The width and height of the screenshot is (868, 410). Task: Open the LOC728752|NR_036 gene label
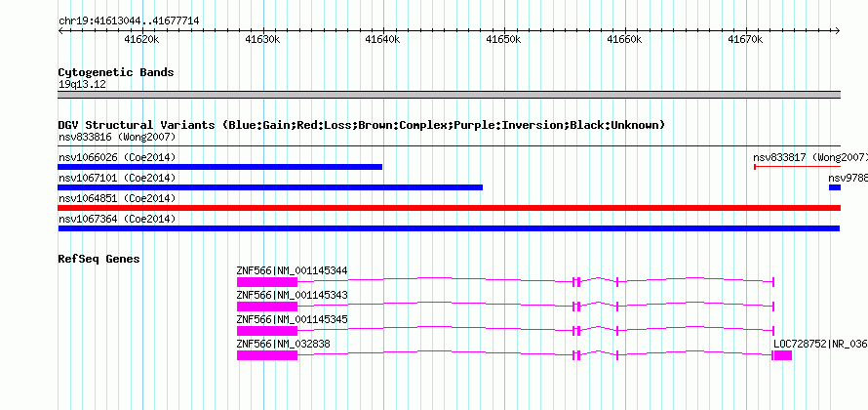820,344
